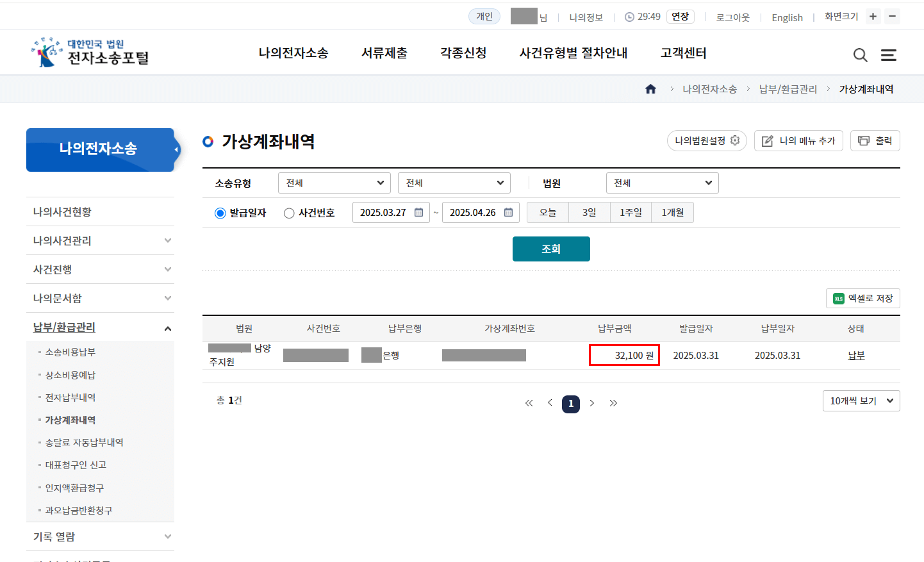
Task: Open the hamburger menu icon
Action: [x=889, y=55]
